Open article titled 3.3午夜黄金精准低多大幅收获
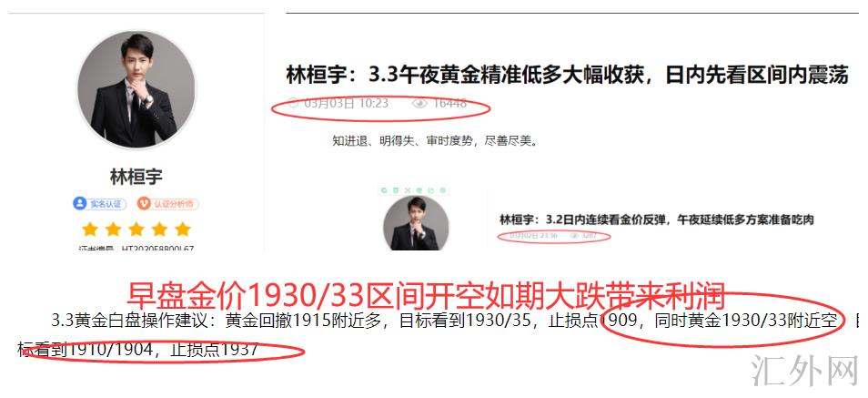Image resolution: width=868 pixels, height=398 pixels. point(567,75)
